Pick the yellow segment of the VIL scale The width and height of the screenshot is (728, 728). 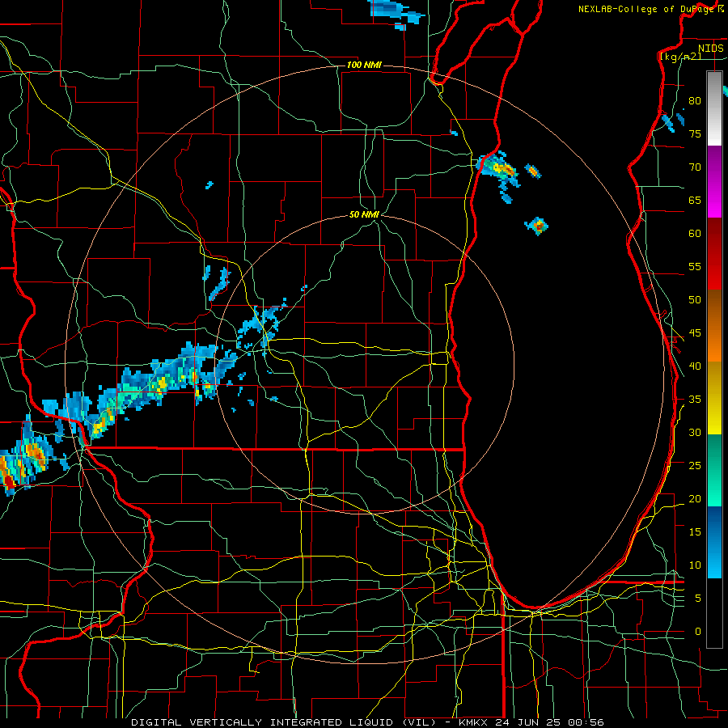click(714, 398)
